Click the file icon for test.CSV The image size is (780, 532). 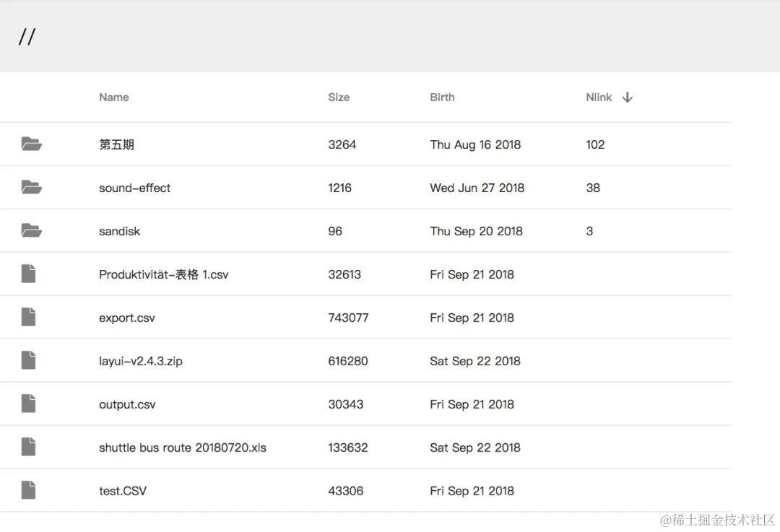pos(28,490)
